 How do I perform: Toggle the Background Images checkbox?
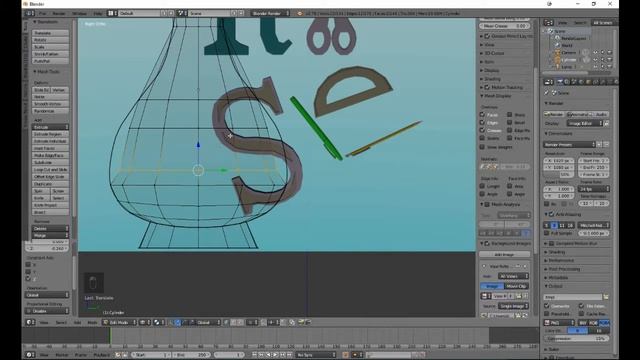(487, 244)
